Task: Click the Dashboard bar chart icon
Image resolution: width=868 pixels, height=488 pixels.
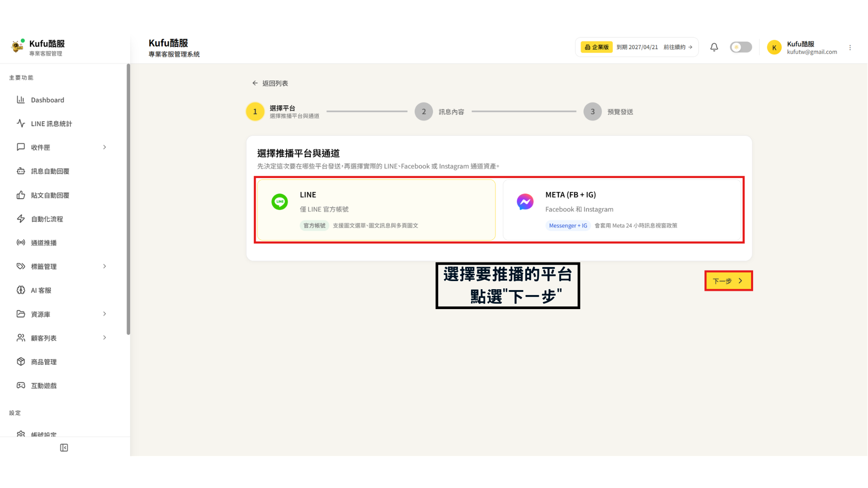Action: [21, 99]
